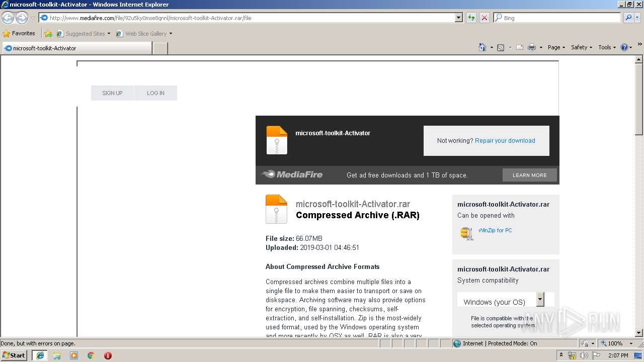The image size is (644, 362).
Task: Open the address bar history dropdown
Action: [x=458, y=18]
